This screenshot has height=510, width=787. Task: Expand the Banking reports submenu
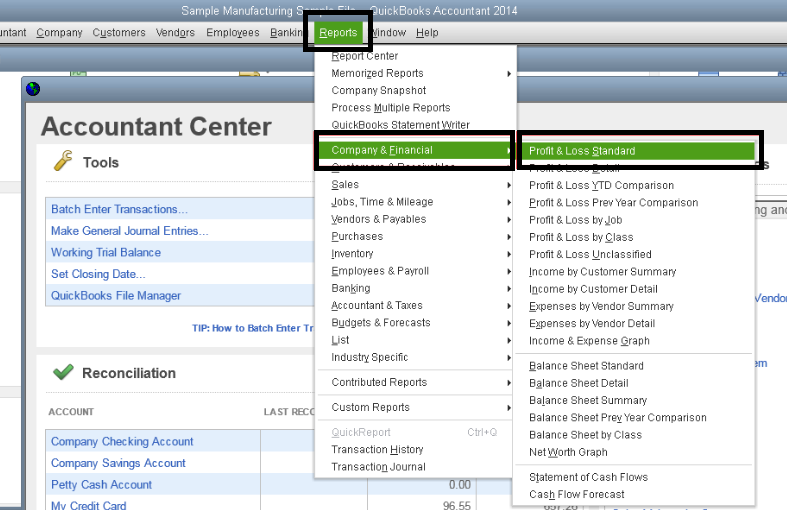point(415,288)
